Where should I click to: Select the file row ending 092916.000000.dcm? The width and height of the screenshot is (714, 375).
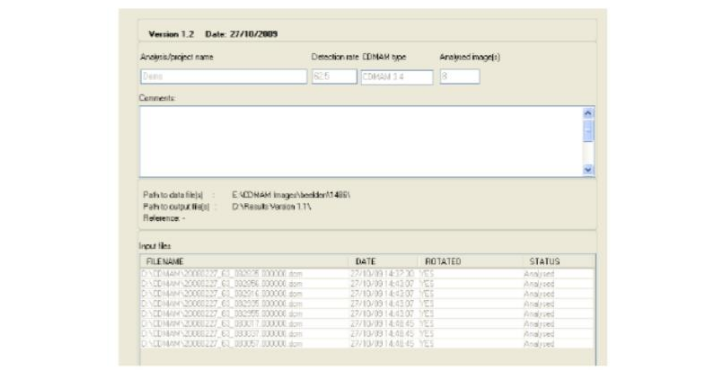coord(367,294)
